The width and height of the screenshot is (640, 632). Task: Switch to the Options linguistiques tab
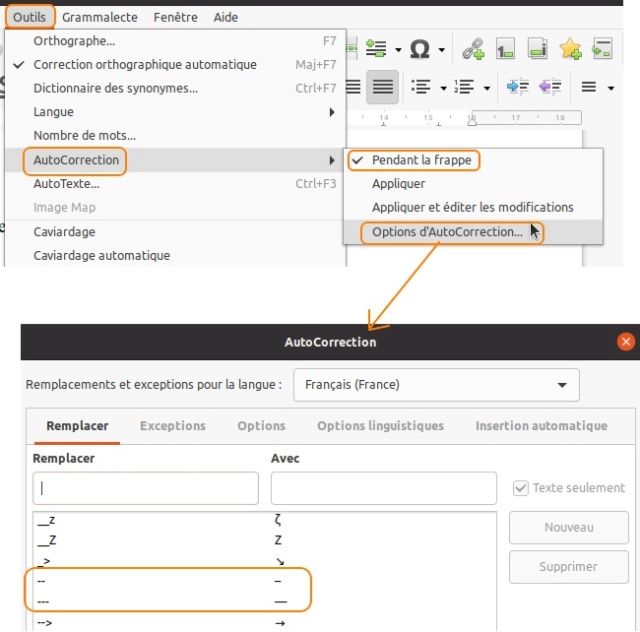380,426
